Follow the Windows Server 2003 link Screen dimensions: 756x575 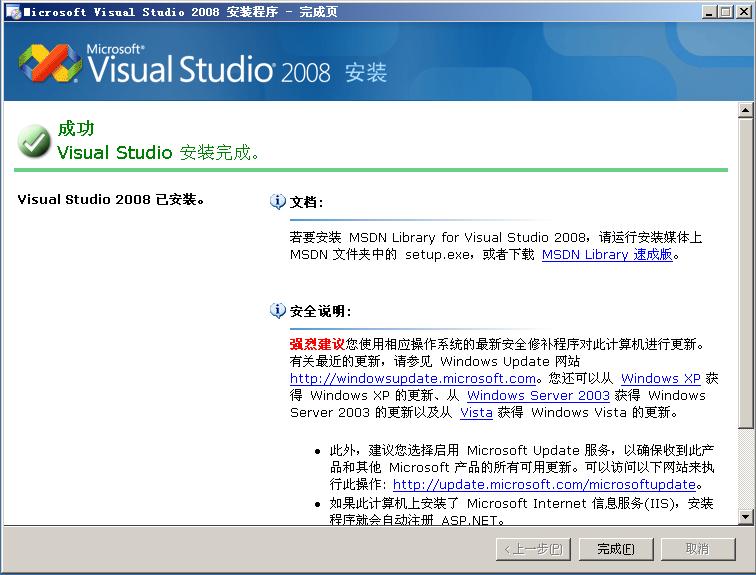pos(538,395)
